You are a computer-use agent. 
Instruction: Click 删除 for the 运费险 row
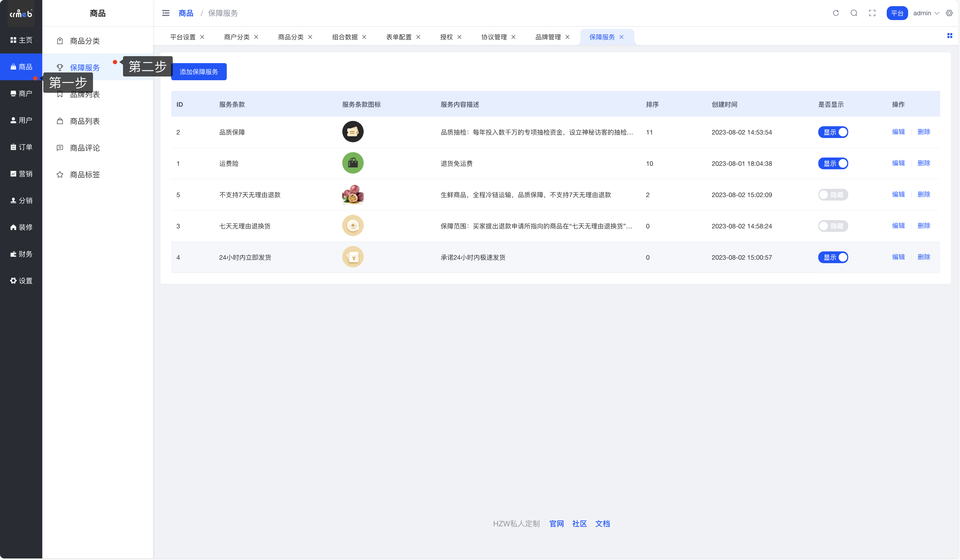coord(923,163)
